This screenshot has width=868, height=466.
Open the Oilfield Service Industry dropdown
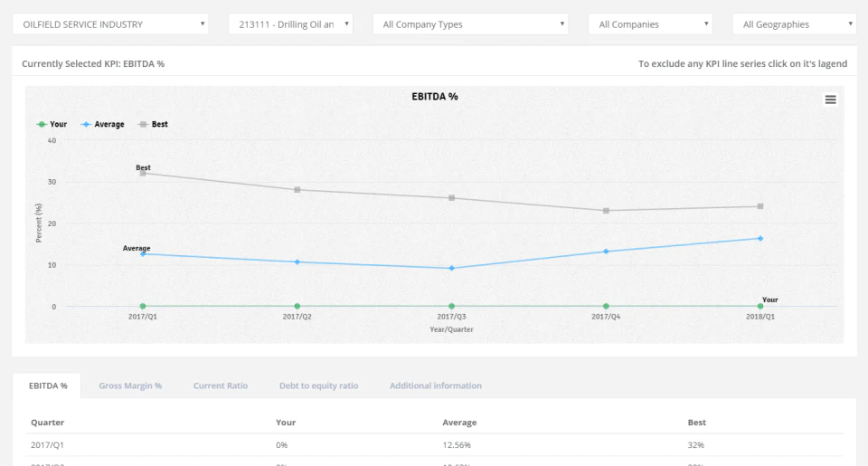110,24
